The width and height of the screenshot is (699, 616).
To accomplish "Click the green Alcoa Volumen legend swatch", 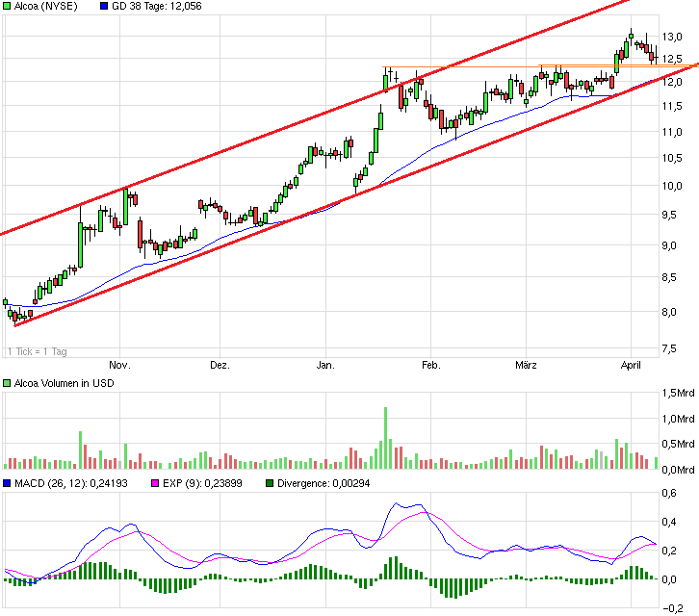I will tap(8, 384).
